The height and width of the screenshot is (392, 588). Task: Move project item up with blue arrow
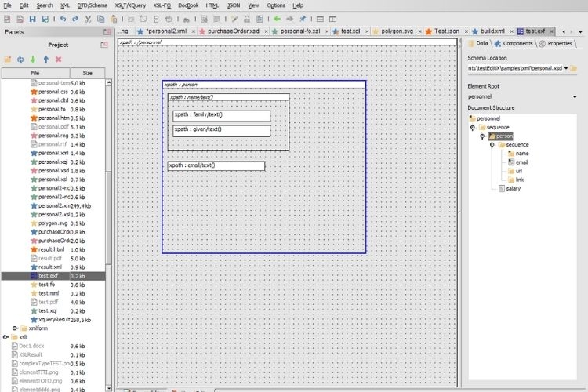point(45,60)
